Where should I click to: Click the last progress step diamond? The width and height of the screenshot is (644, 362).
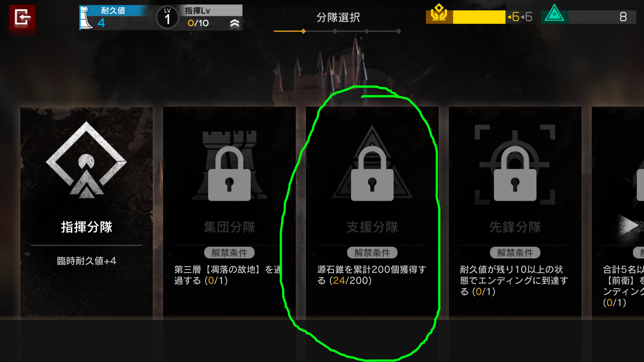click(x=398, y=31)
